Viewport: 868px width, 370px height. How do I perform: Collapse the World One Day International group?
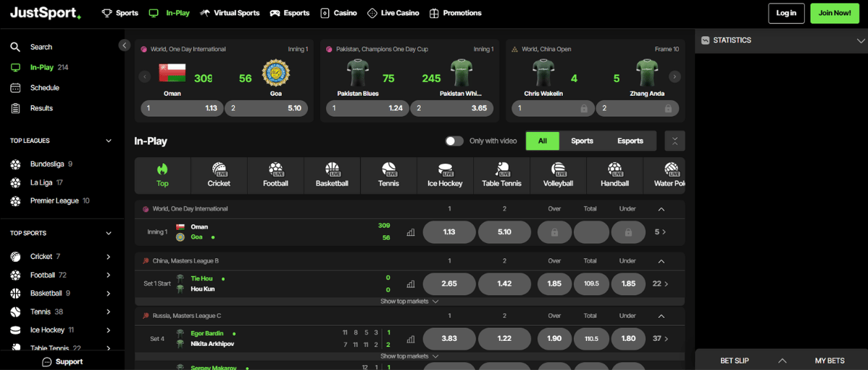coord(661,210)
